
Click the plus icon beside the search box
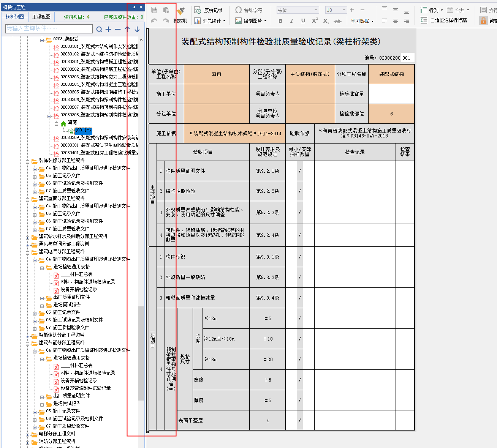click(108, 29)
